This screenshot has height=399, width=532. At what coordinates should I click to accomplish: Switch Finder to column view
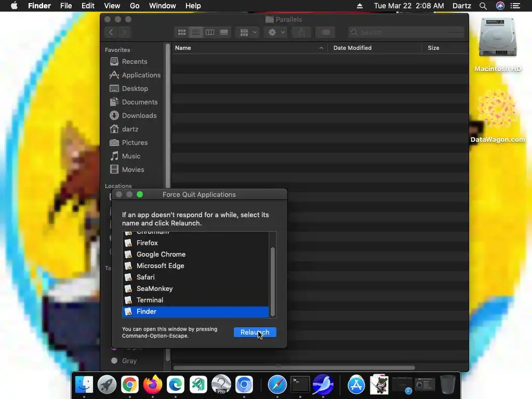[210, 32]
